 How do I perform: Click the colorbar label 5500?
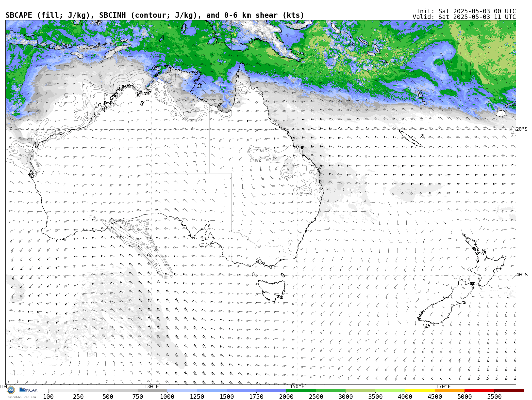(x=494, y=397)
